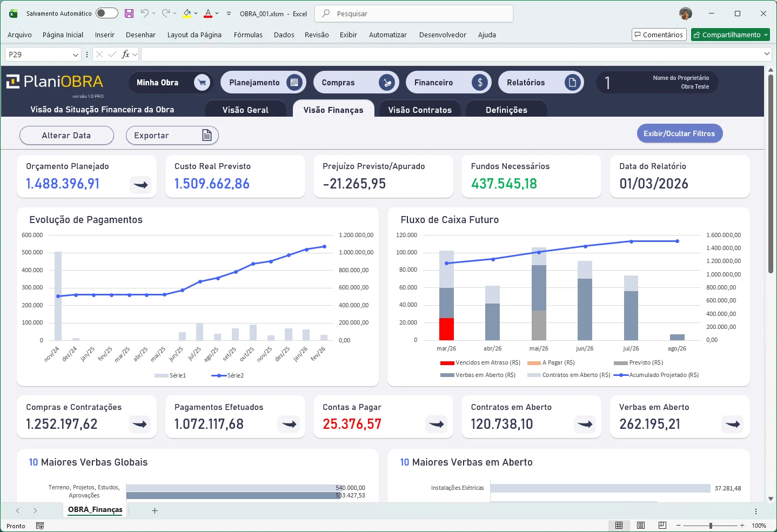Open the Desenvolvedor ribbon tab
This screenshot has height=532, width=777.
[443, 35]
